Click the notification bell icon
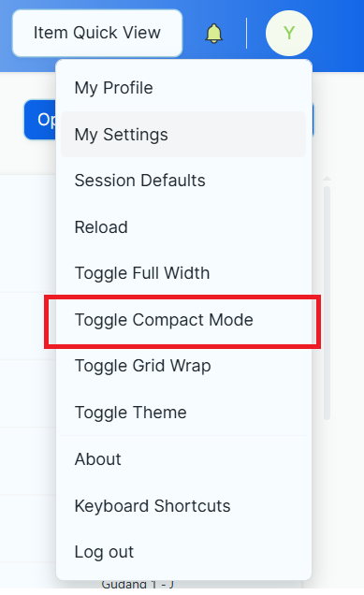The width and height of the screenshot is (364, 595). 213,34
